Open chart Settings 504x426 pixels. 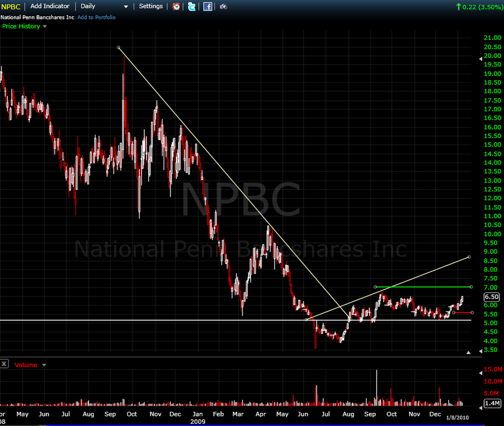[151, 6]
